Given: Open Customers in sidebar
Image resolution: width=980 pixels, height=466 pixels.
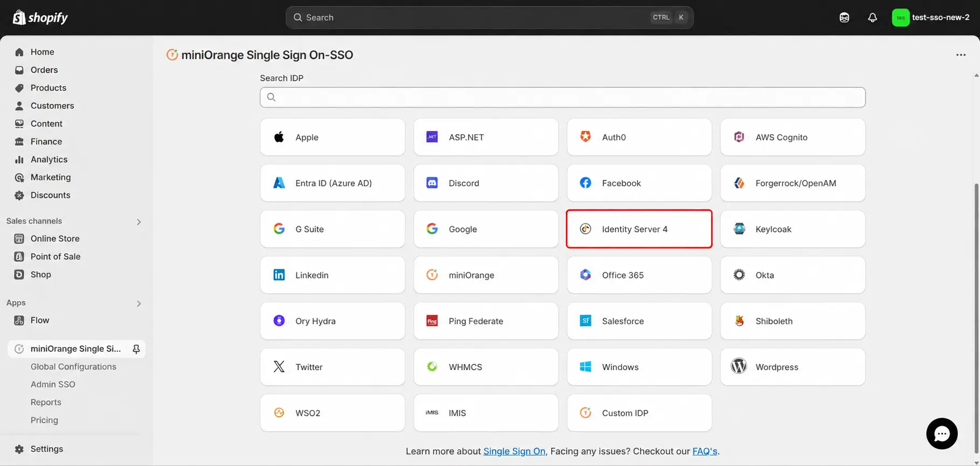Looking at the screenshot, I should click(x=52, y=106).
